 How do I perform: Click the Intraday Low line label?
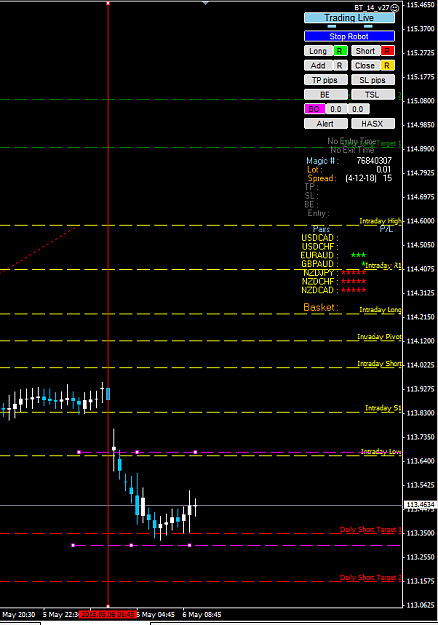tap(381, 451)
